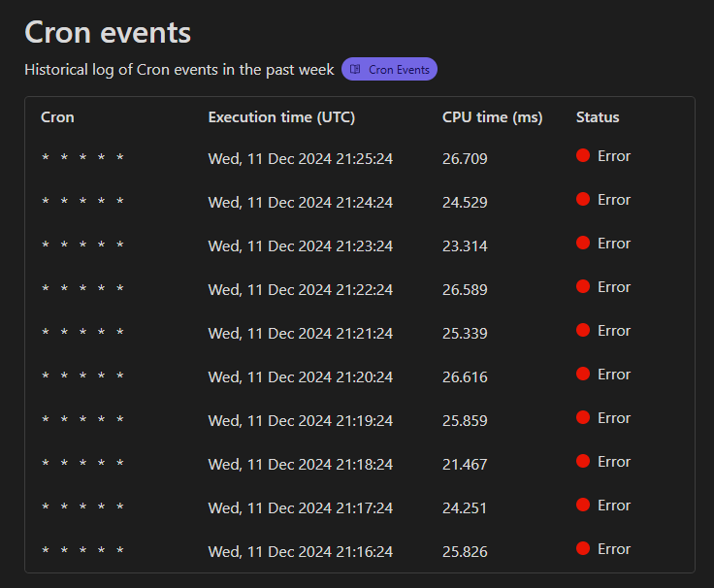Click the Error status text for 21:17:24
The width and height of the screenshot is (714, 588).
pyautogui.click(x=614, y=506)
